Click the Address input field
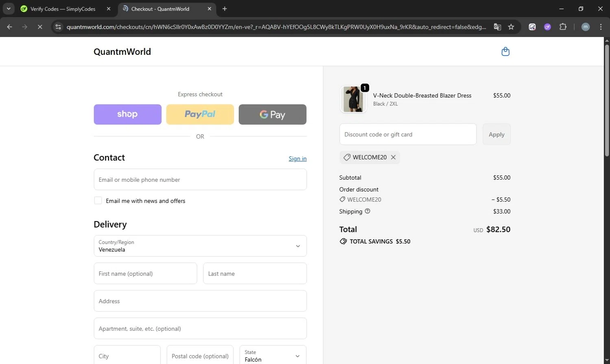This screenshot has height=364, width=610. [x=200, y=301]
